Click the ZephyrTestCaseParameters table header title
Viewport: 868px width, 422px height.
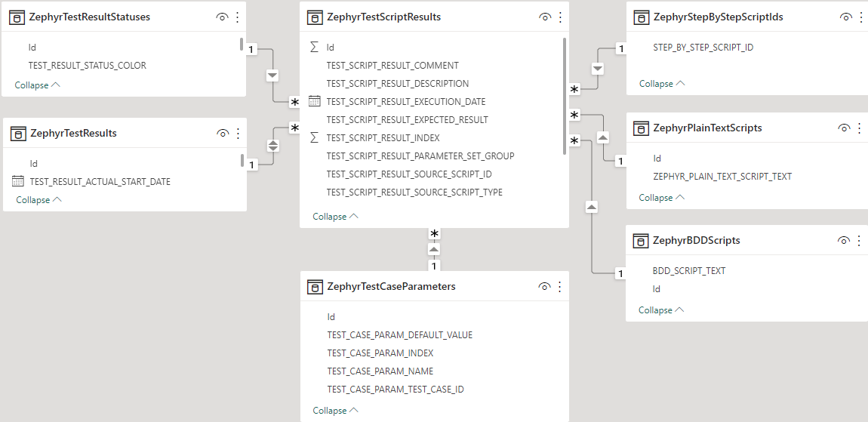point(391,287)
